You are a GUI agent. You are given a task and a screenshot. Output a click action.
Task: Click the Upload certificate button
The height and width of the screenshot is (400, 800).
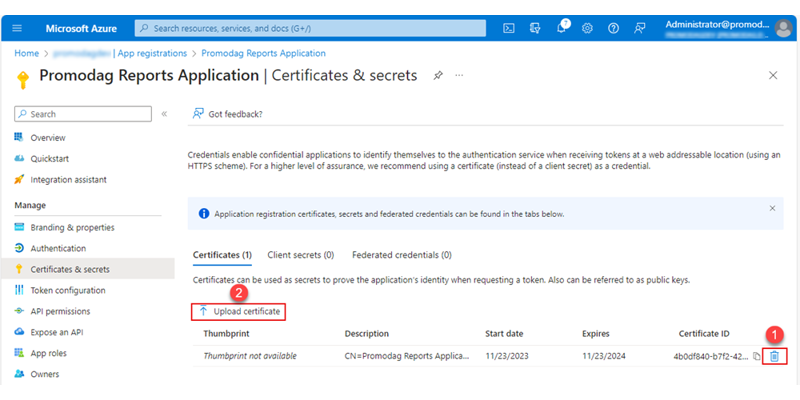pos(239,311)
